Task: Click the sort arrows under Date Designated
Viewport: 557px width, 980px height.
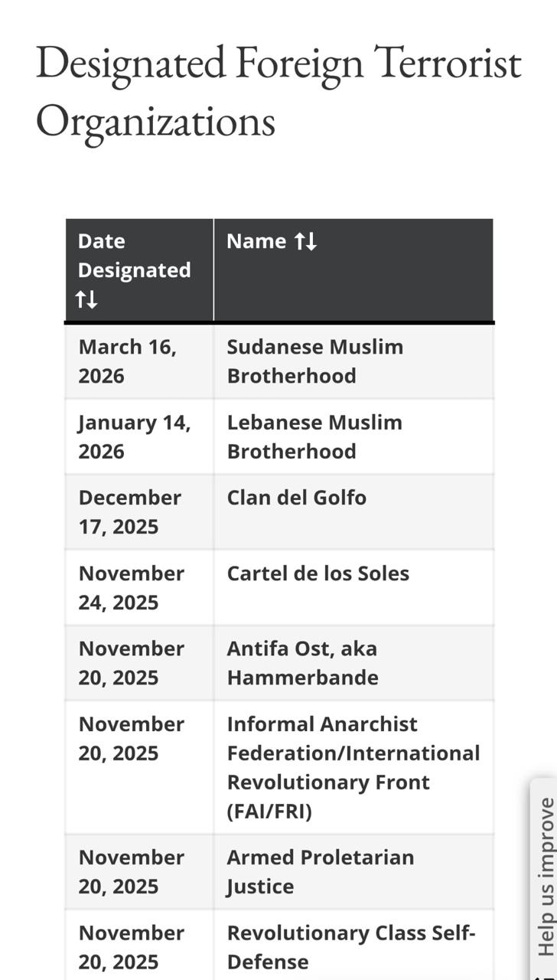Action: [86, 299]
